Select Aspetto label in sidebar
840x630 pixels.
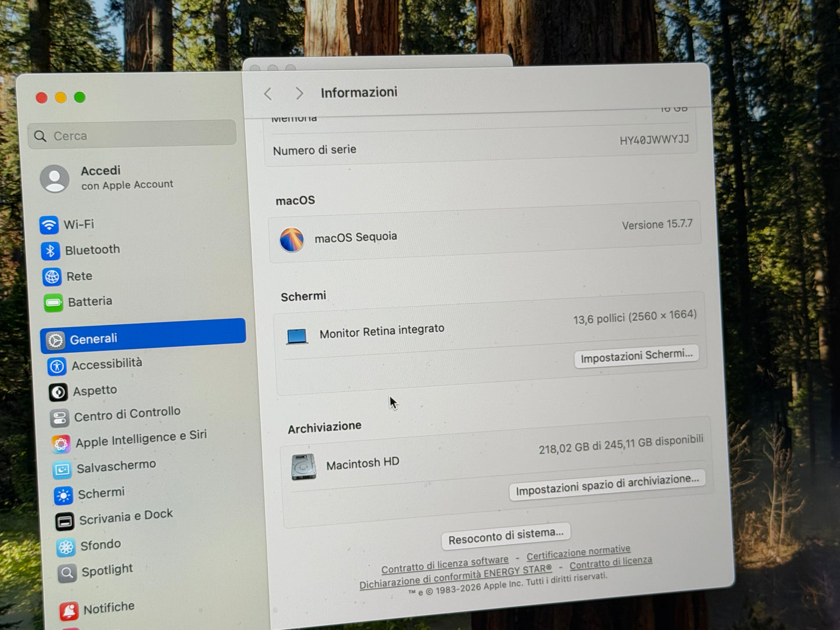pos(95,391)
